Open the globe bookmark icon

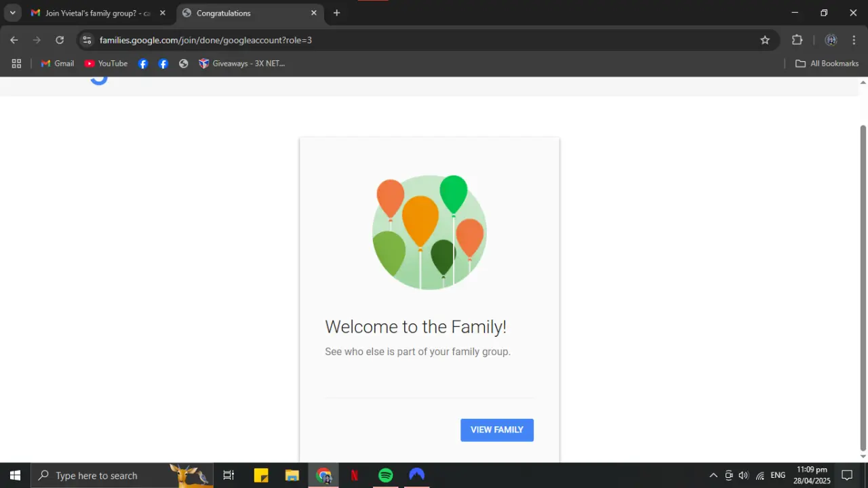click(x=183, y=63)
